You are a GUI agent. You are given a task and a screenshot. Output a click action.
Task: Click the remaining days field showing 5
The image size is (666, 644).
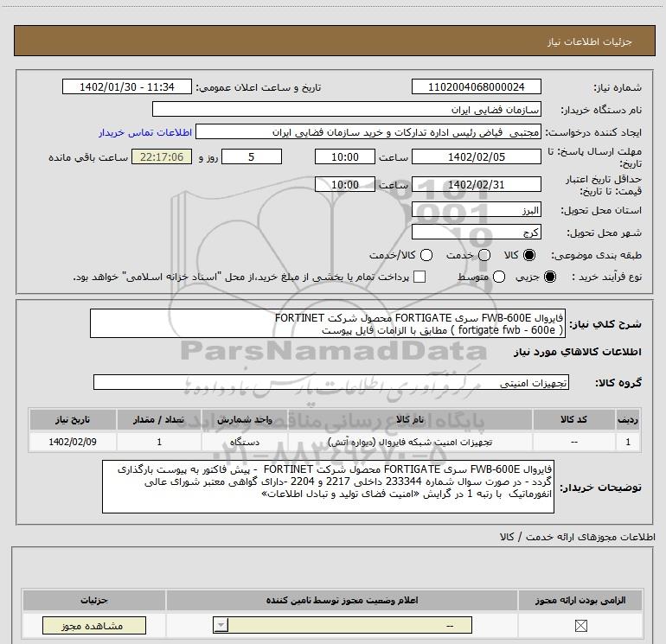[252, 157]
